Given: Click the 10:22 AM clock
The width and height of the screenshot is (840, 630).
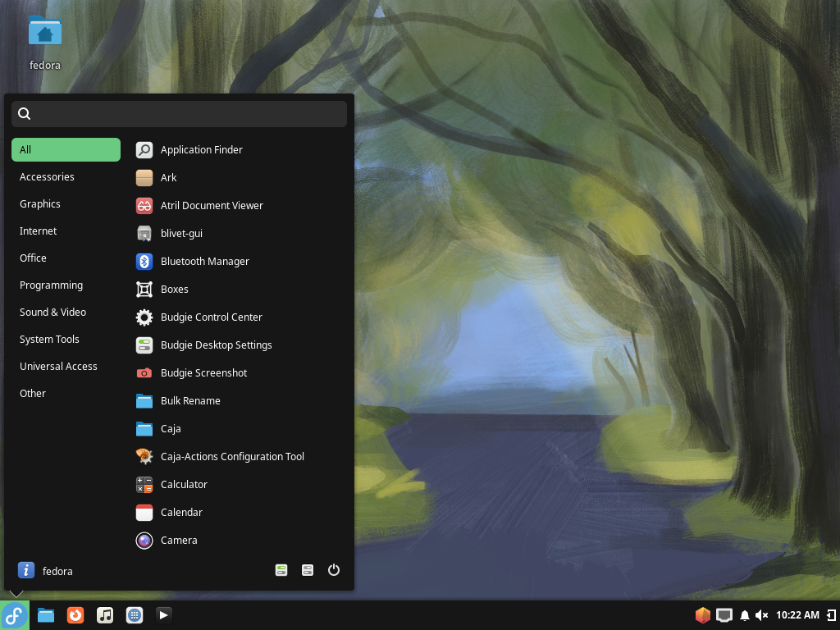Looking at the screenshot, I should coord(797,615).
